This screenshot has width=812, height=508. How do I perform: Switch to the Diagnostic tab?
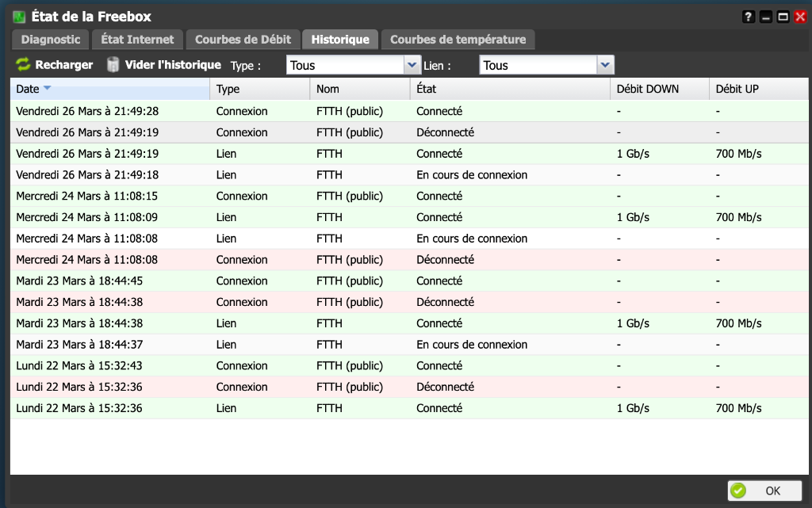pyautogui.click(x=51, y=40)
